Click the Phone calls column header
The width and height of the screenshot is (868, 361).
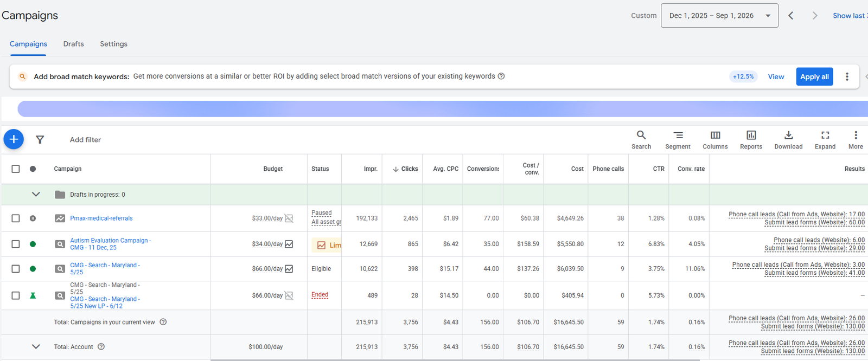[x=608, y=169]
